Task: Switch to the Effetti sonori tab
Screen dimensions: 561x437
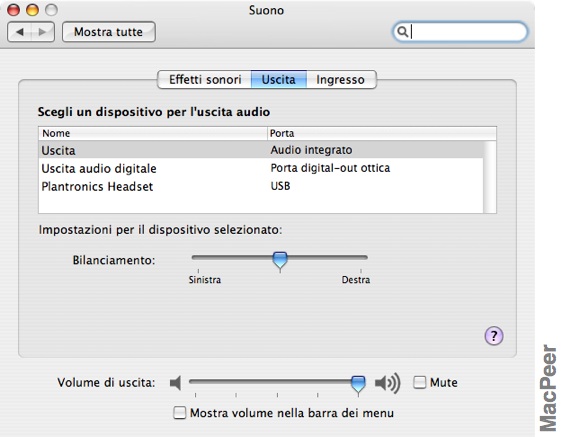Action: (x=205, y=79)
